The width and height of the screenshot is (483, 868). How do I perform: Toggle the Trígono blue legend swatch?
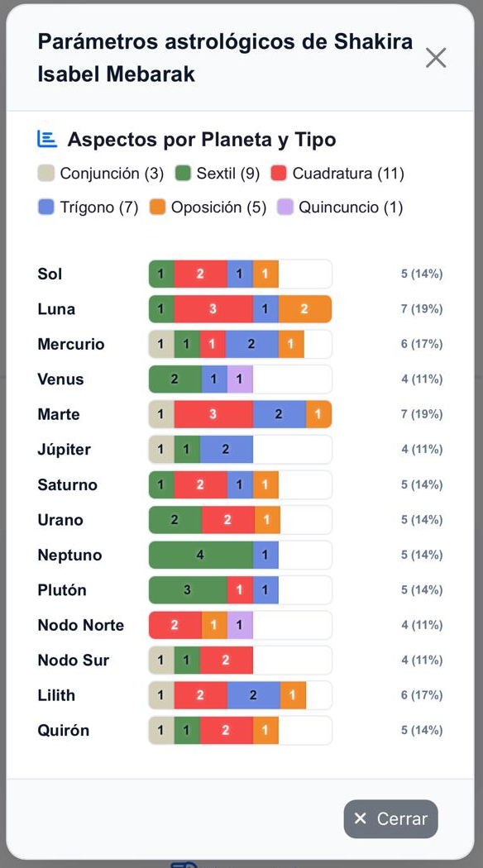tap(46, 207)
